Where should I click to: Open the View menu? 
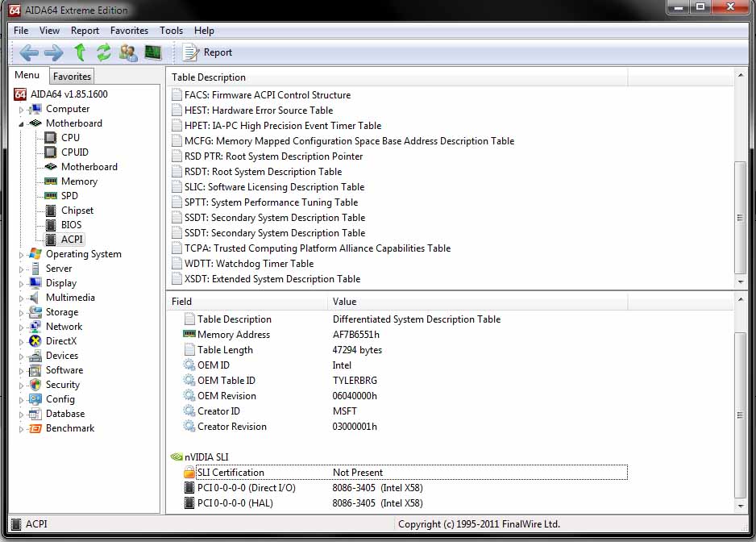(49, 31)
